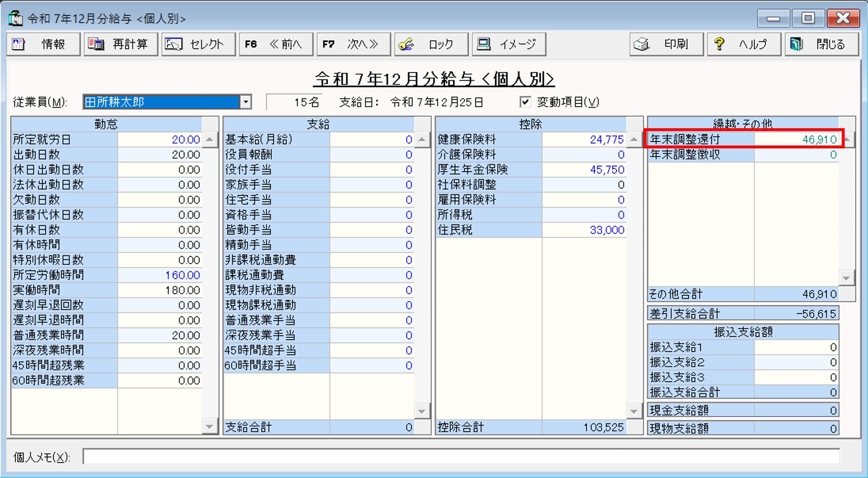
Task: Open the 従業員 employee dropdown
Action: point(246,102)
